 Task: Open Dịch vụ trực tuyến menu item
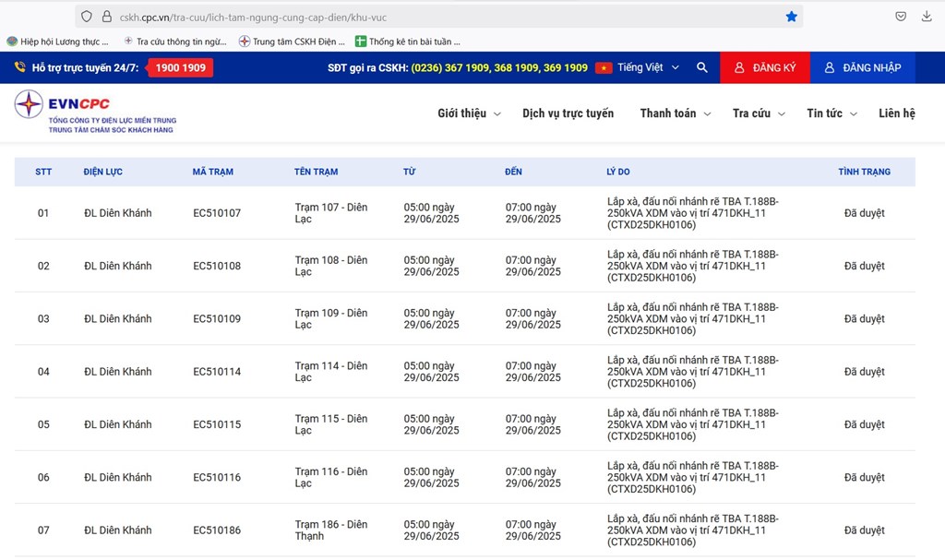coord(568,113)
